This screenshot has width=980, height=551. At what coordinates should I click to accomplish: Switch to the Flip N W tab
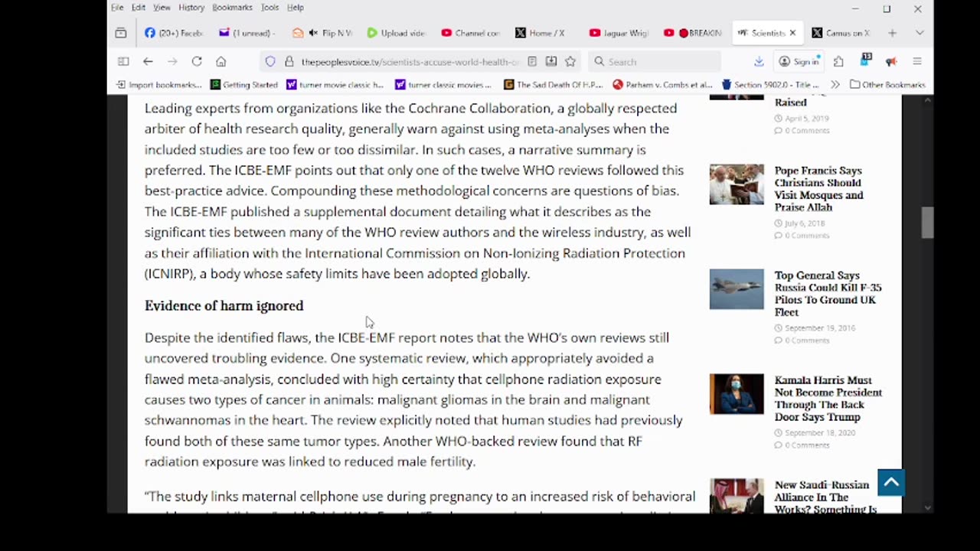(x=322, y=33)
